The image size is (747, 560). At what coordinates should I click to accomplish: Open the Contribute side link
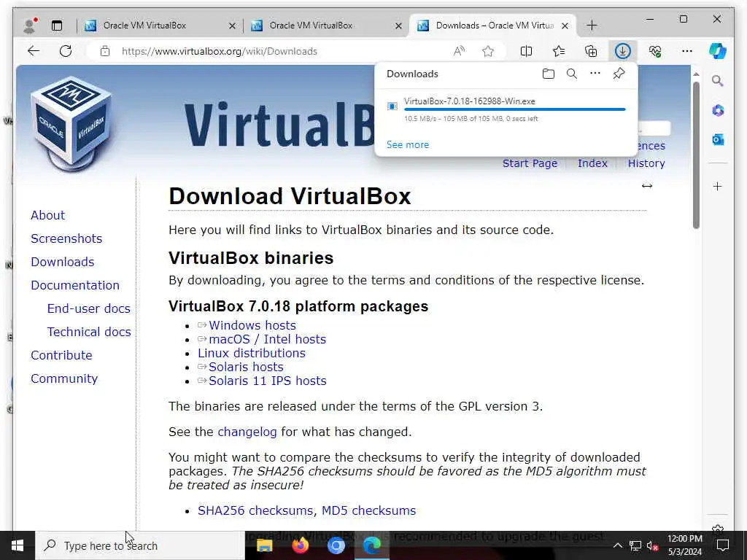61,355
